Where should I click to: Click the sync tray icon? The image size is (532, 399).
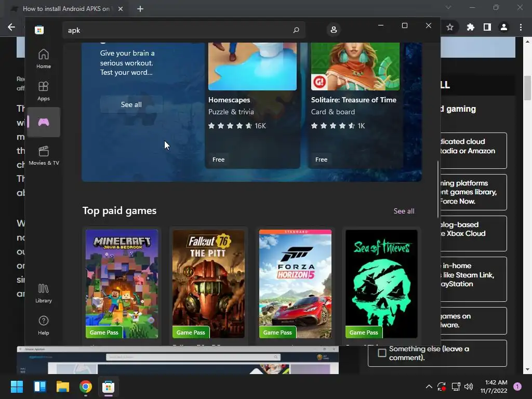442,387
